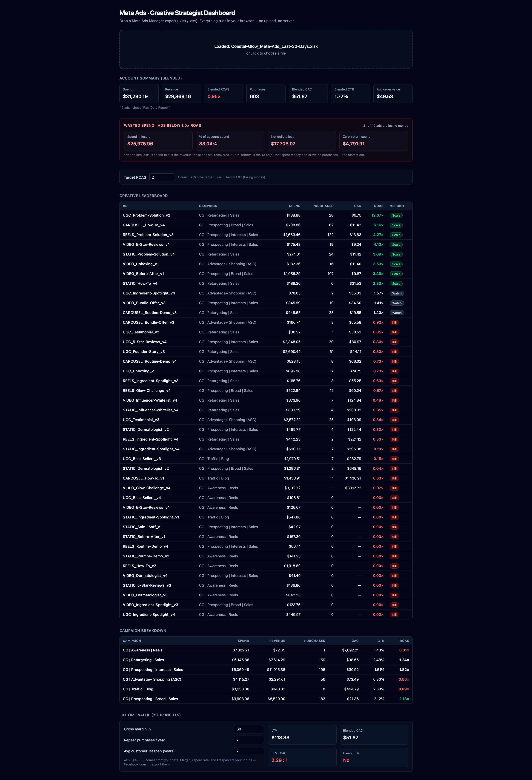Click the Scale badge for CAROUSEL_How-To_v4
Screen dimensions: 532x780
pos(396,225)
